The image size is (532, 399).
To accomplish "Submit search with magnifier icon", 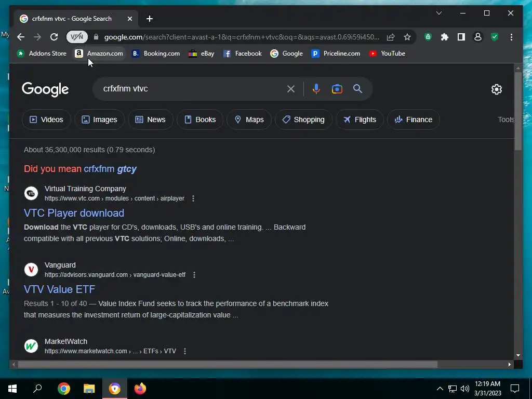I will point(357,89).
